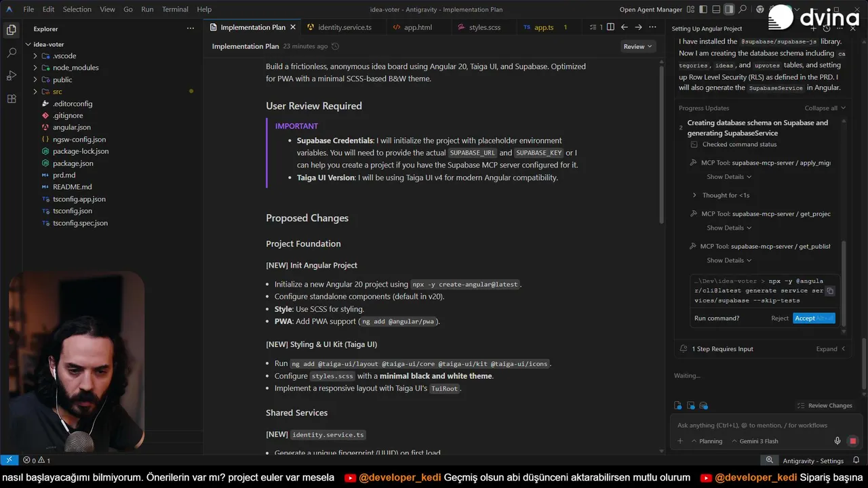Click the third artifact icon above chat
The width and height of the screenshot is (868, 488).
pyautogui.click(x=703, y=405)
